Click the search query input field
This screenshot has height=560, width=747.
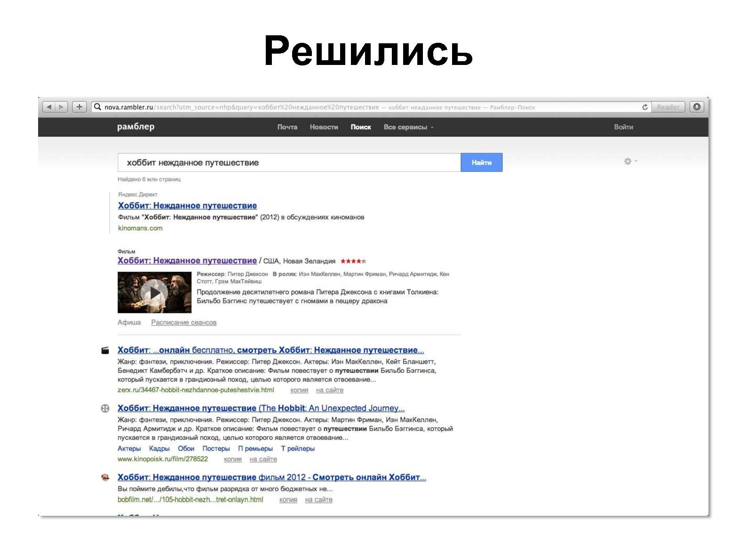click(289, 162)
